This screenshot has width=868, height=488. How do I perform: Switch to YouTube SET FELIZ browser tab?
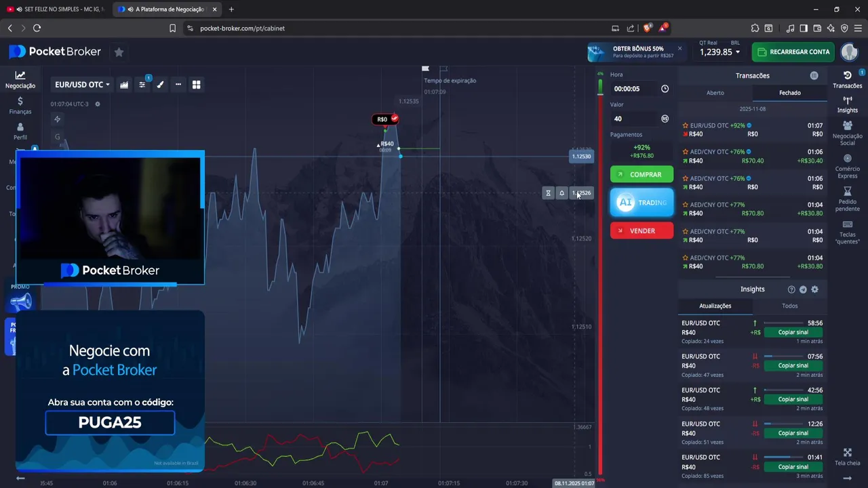(x=56, y=9)
